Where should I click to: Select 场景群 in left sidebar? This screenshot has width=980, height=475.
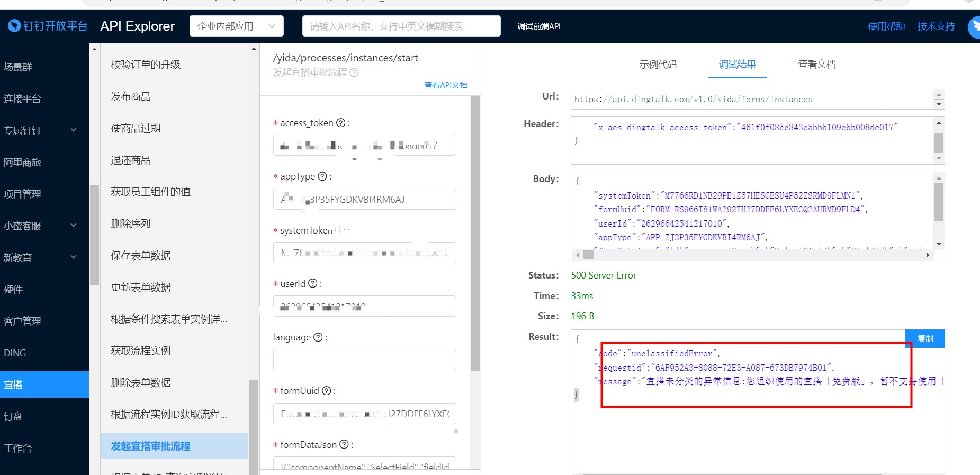coord(18,67)
